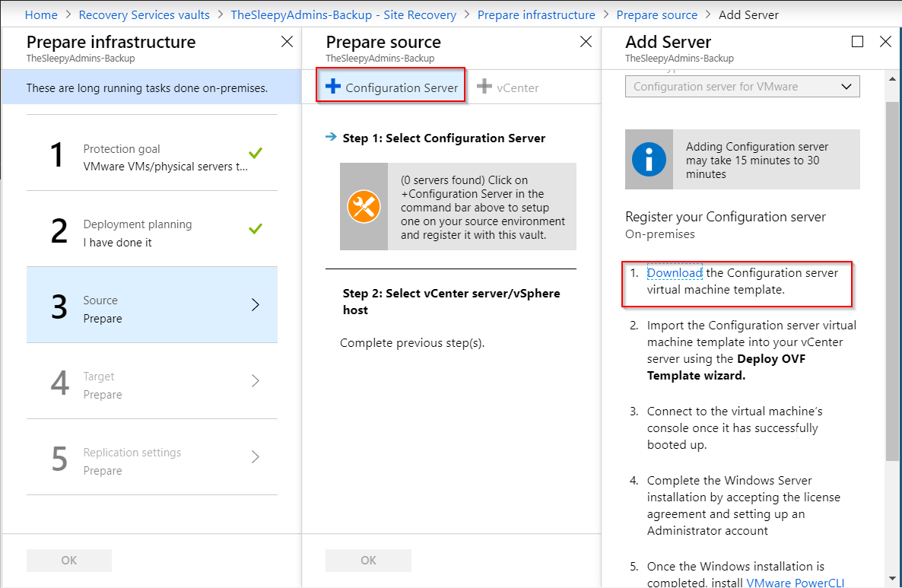Maximize the Add Server blade
The image size is (902, 588).
tap(857, 42)
